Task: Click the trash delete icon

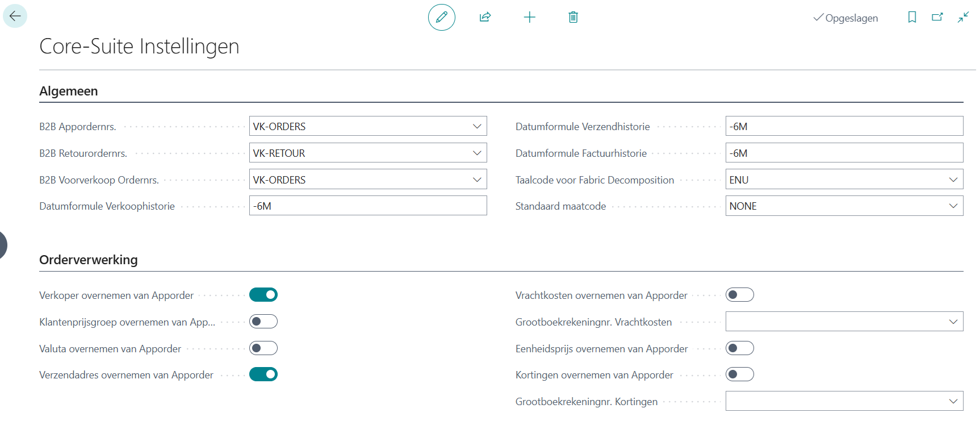Action: coord(573,17)
